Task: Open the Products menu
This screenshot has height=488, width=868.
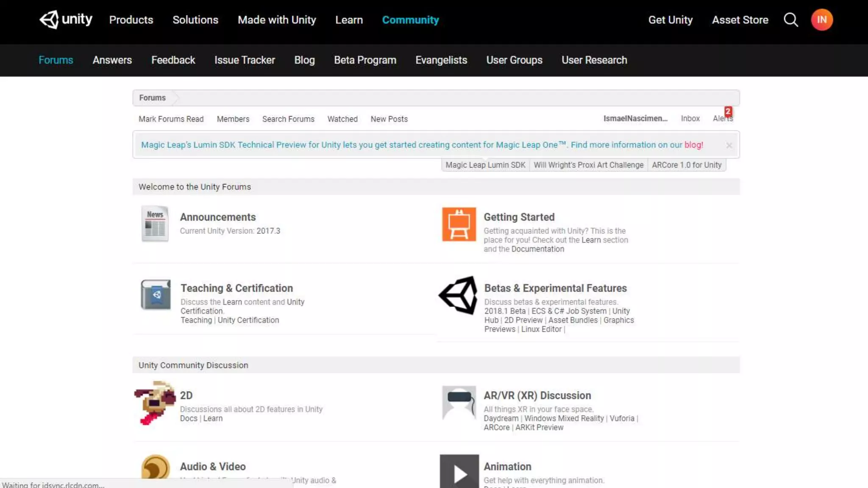Action: pyautogui.click(x=131, y=20)
